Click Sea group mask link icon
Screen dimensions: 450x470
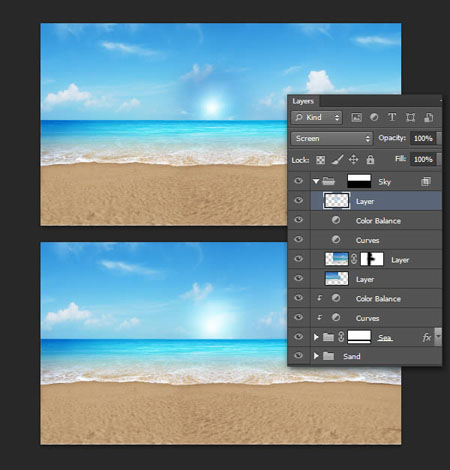click(x=341, y=337)
